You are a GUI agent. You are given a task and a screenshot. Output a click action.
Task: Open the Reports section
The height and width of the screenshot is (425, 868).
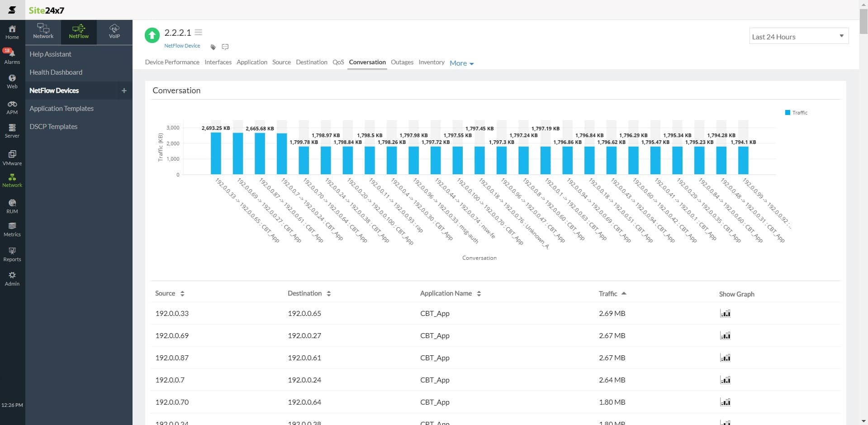pyautogui.click(x=12, y=254)
